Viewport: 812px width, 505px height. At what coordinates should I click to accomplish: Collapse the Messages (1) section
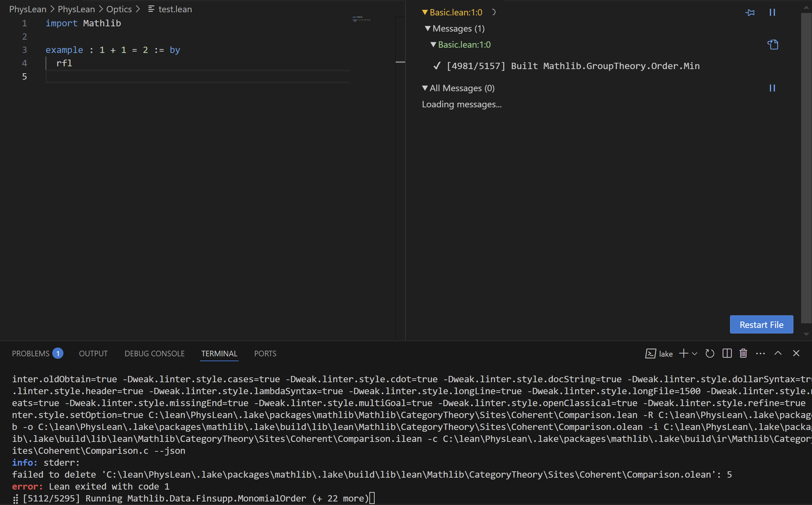[428, 28]
